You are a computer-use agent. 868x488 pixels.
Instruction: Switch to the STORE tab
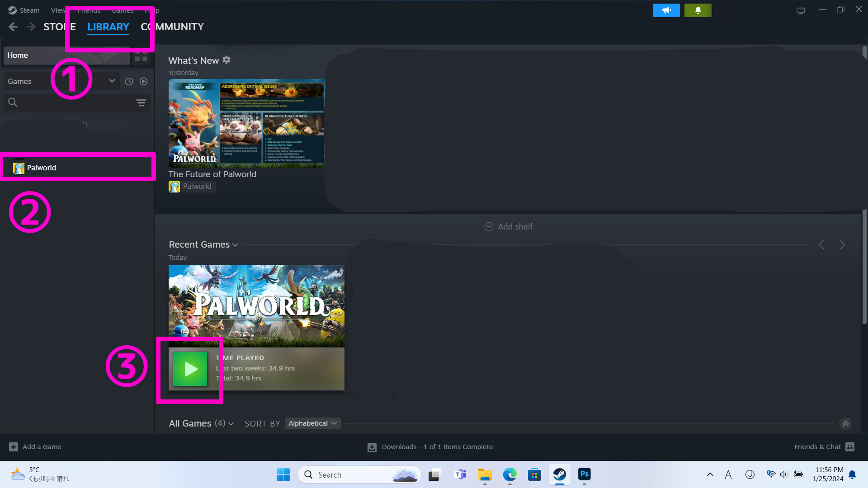[59, 27]
